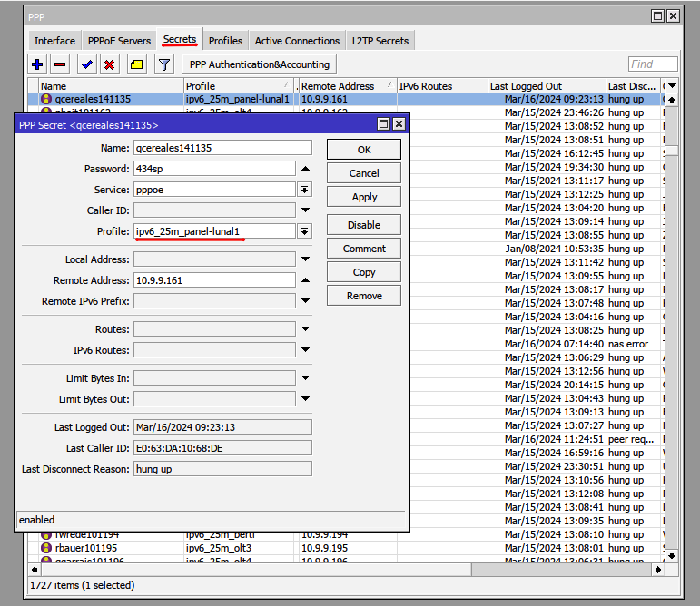Viewport: 700px width, 606px height.
Task: Remove the selected secret with the minus icon
Action: (x=60, y=64)
